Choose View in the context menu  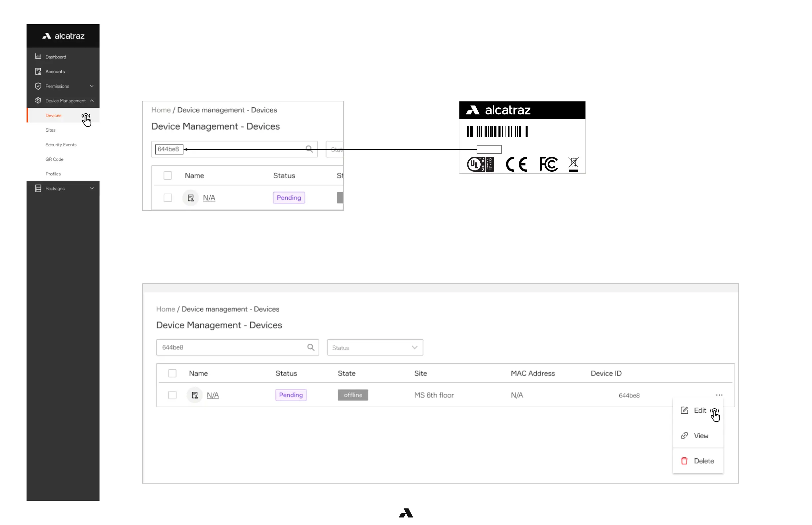(x=701, y=436)
